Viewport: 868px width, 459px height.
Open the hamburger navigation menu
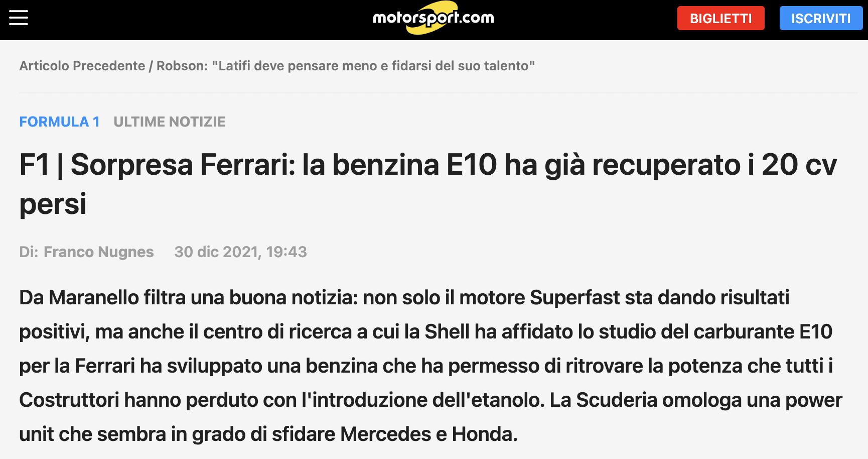(x=19, y=18)
